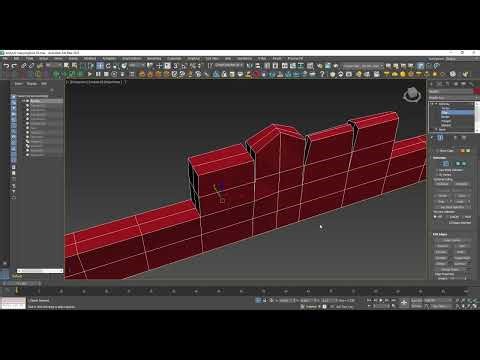Click the Undo arrow in the main toolbar
Viewport: 480px width, 360px height.
[x=6, y=66]
